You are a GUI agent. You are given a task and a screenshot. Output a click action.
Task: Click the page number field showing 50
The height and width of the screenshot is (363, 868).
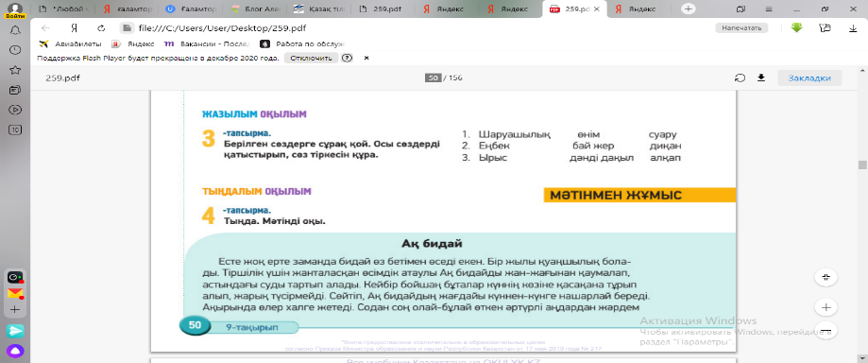(x=433, y=78)
